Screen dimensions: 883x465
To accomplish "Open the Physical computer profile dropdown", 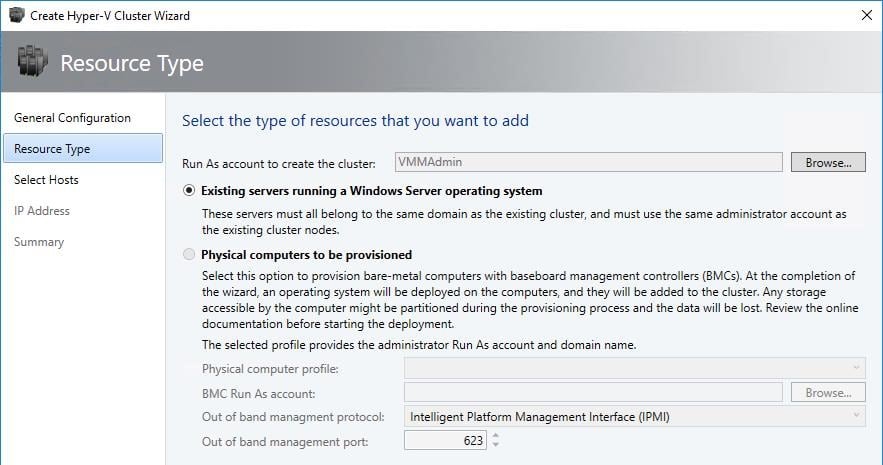I will pos(635,368).
